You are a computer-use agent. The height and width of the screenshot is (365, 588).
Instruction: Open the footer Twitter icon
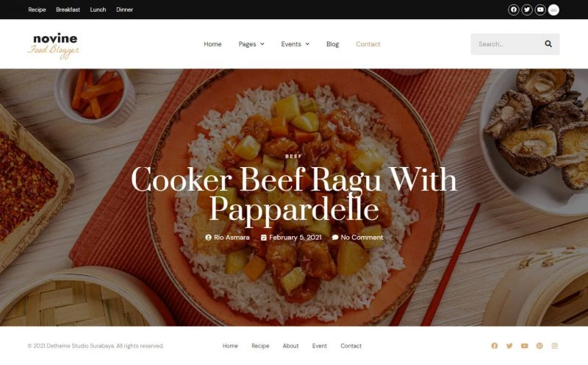coord(509,346)
